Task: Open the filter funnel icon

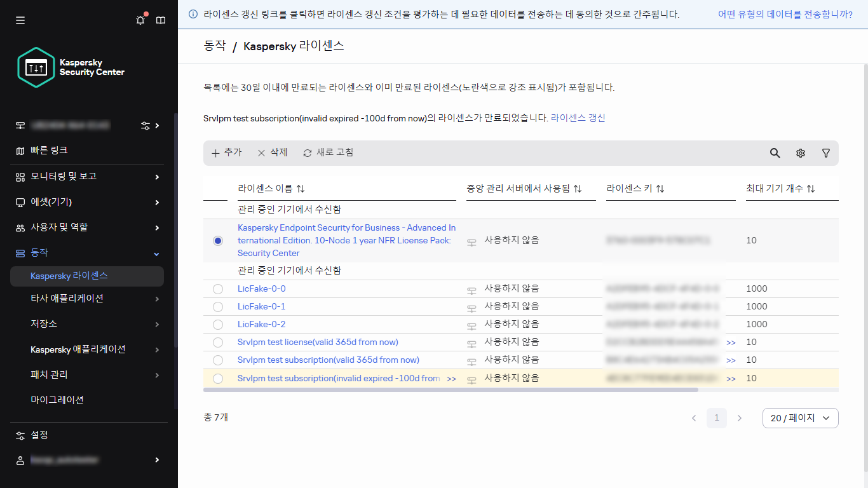Action: click(826, 153)
